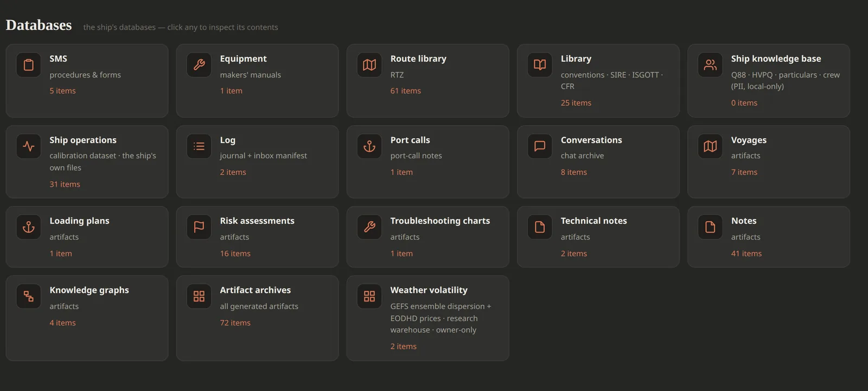Screen dimensions: 868x391
Task: Click the open book icon on Library card
Action: 540,65
